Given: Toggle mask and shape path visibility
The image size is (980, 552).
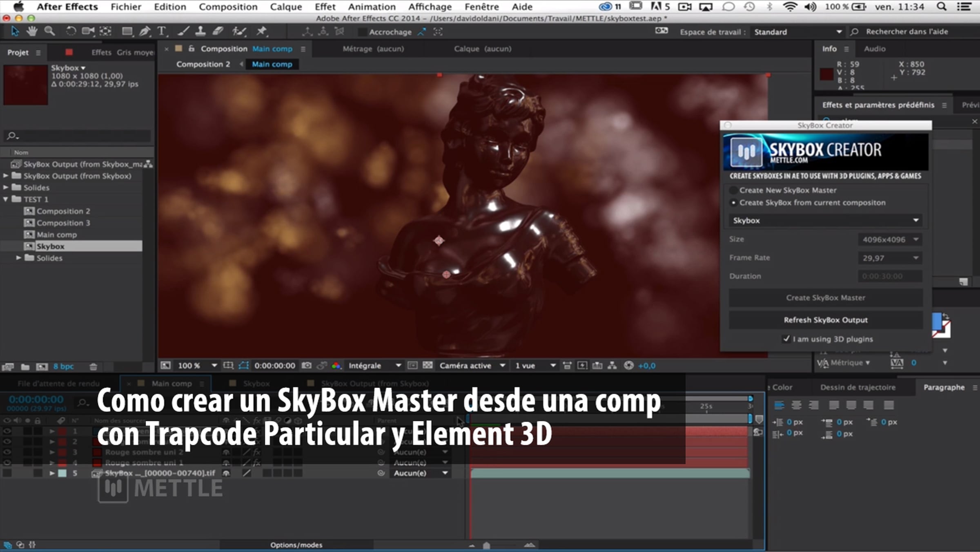Looking at the screenshot, I should click(244, 366).
